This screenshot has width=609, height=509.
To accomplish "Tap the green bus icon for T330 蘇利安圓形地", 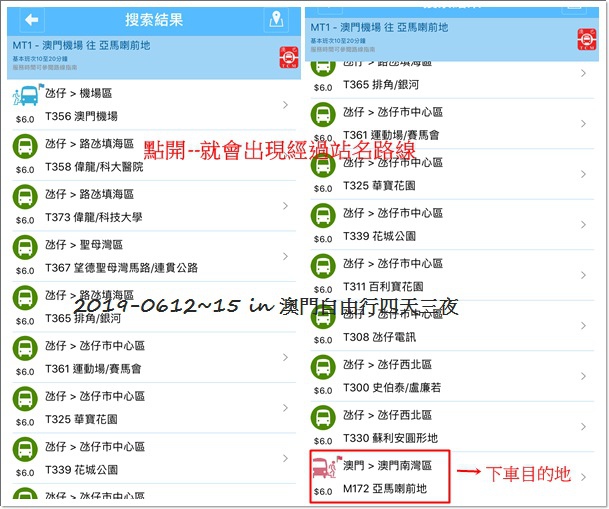I will pyautogui.click(x=323, y=417).
